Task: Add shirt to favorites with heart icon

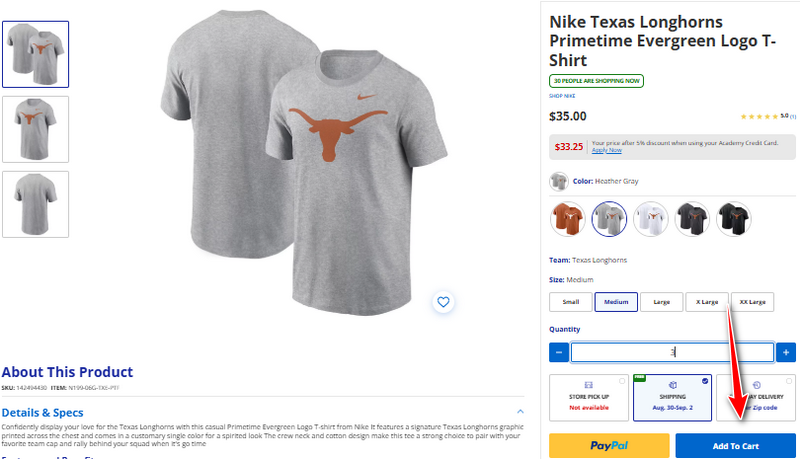Action: pyautogui.click(x=444, y=301)
